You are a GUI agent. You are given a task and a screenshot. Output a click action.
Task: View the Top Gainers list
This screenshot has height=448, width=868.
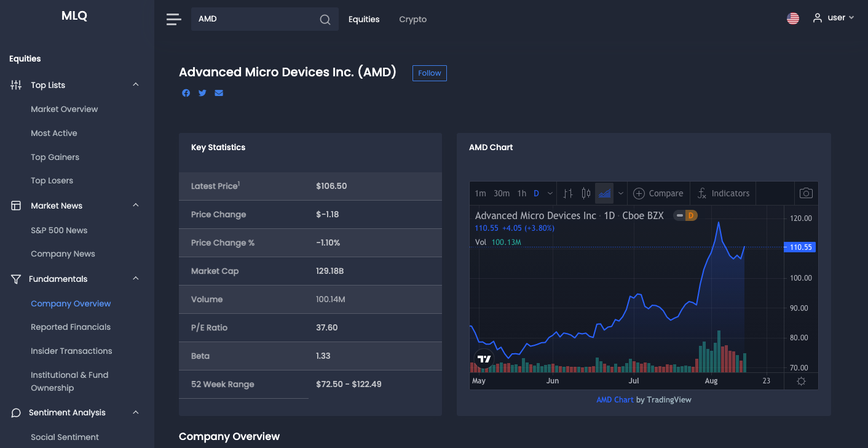click(x=55, y=157)
